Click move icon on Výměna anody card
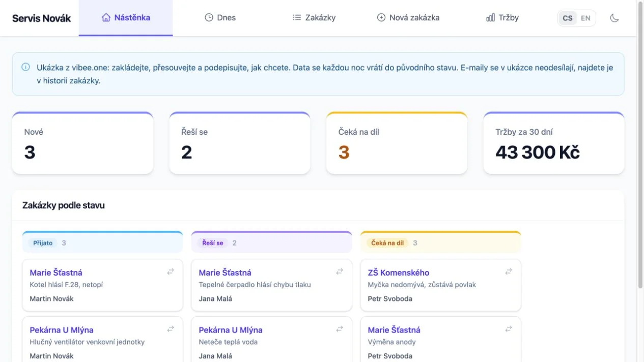This screenshot has width=644, height=362. pyautogui.click(x=509, y=329)
